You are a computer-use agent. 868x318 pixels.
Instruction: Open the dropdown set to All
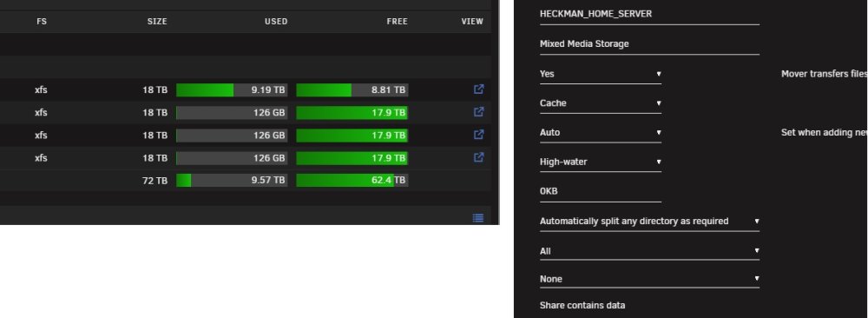[x=649, y=251]
